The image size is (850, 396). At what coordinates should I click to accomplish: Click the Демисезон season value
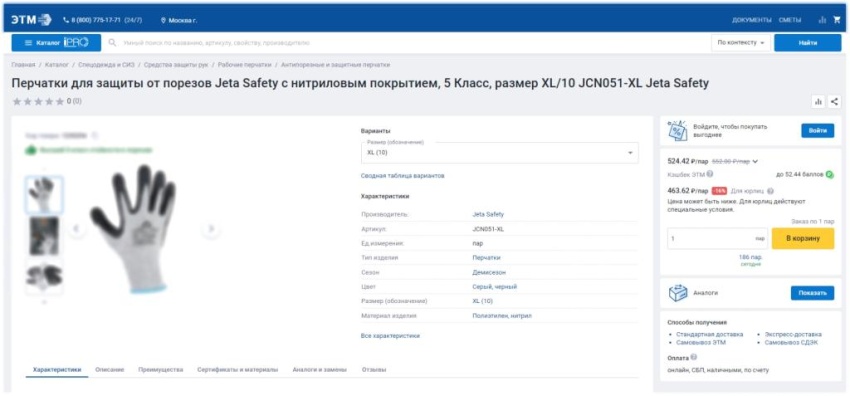pyautogui.click(x=489, y=272)
